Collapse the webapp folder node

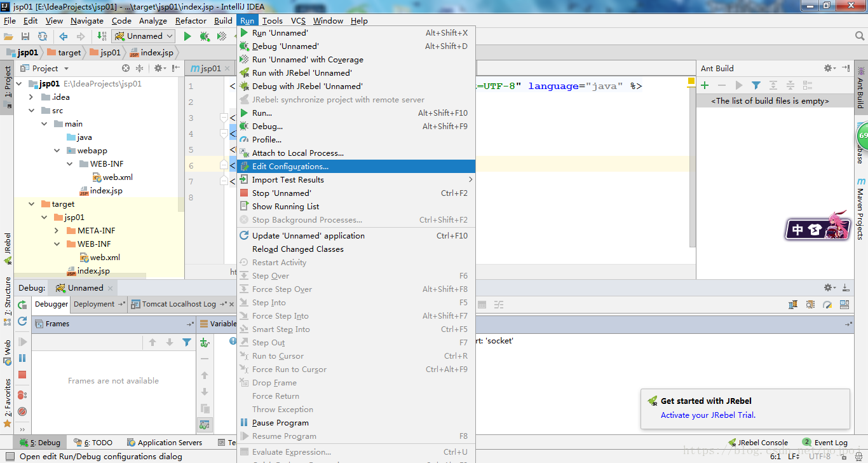coord(57,150)
